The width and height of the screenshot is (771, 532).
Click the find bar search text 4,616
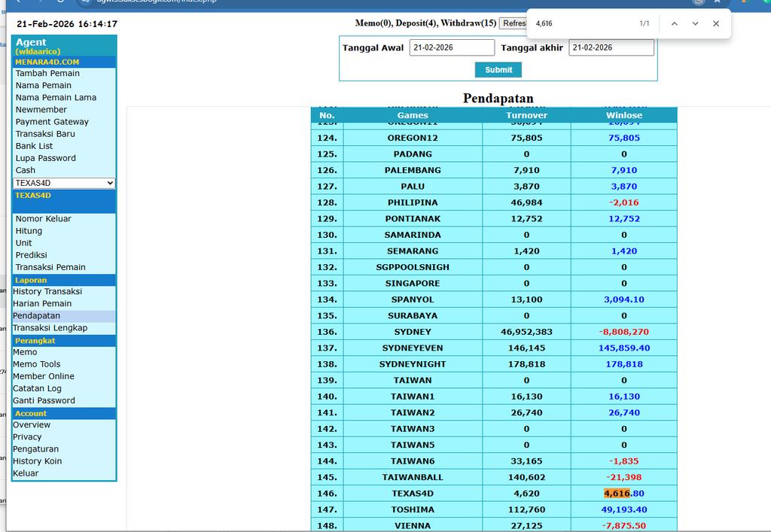pos(544,23)
